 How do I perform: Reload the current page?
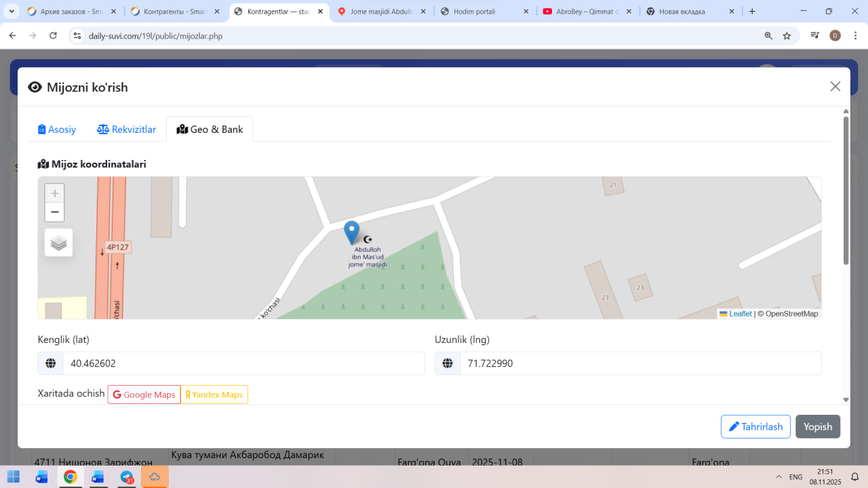click(x=53, y=36)
